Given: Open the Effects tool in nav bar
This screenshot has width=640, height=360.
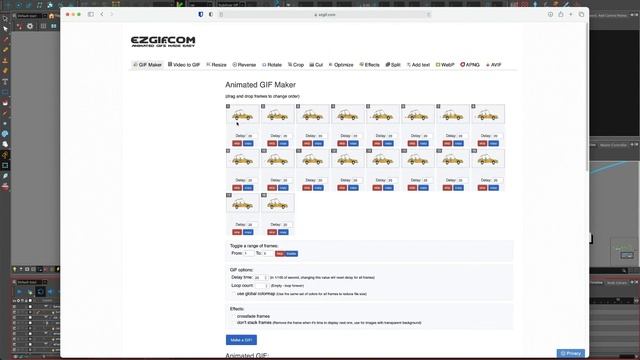Looking at the screenshot, I should (x=369, y=64).
